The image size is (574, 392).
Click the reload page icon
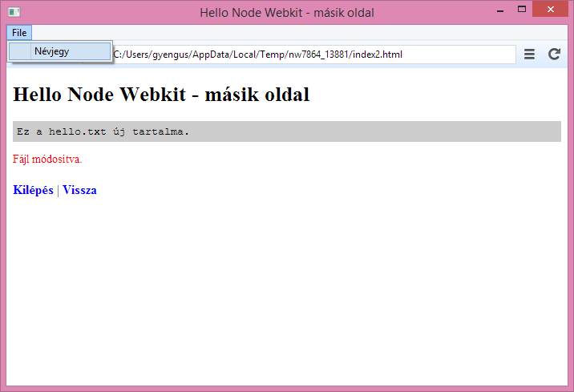tap(554, 55)
